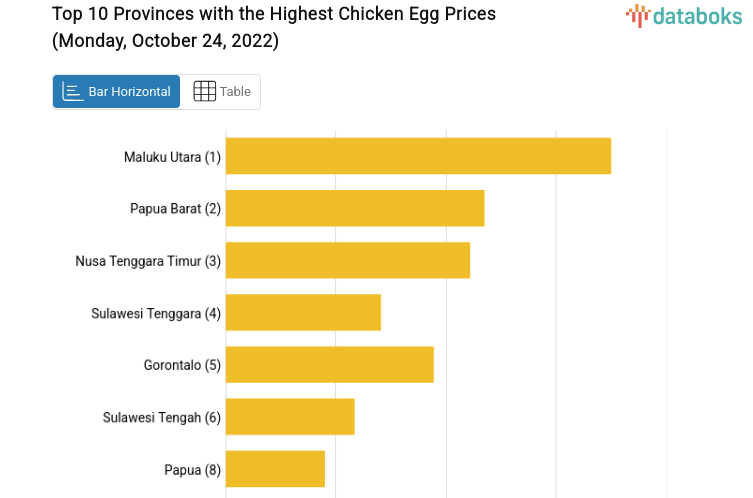Click the Nusa Tenggara Timur (3) label
This screenshot has height=498, width=753.
[x=148, y=261]
